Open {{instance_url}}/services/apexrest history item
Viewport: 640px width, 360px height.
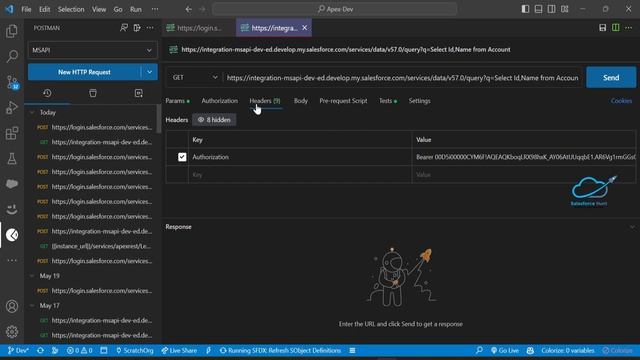point(96,246)
